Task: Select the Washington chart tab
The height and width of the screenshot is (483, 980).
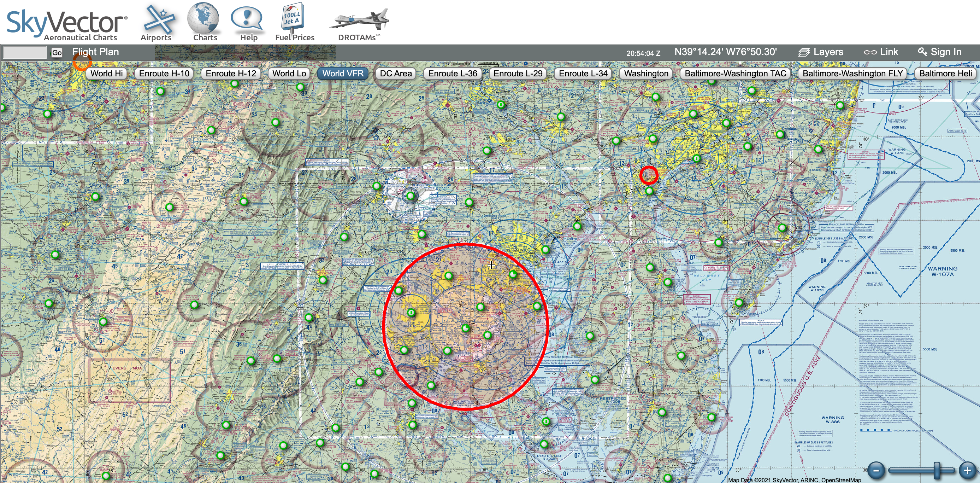Action: (x=646, y=74)
